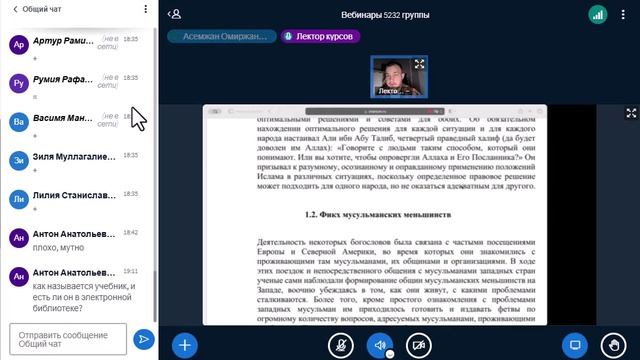
Task: Click the Общий чат header title
Action: point(42,9)
